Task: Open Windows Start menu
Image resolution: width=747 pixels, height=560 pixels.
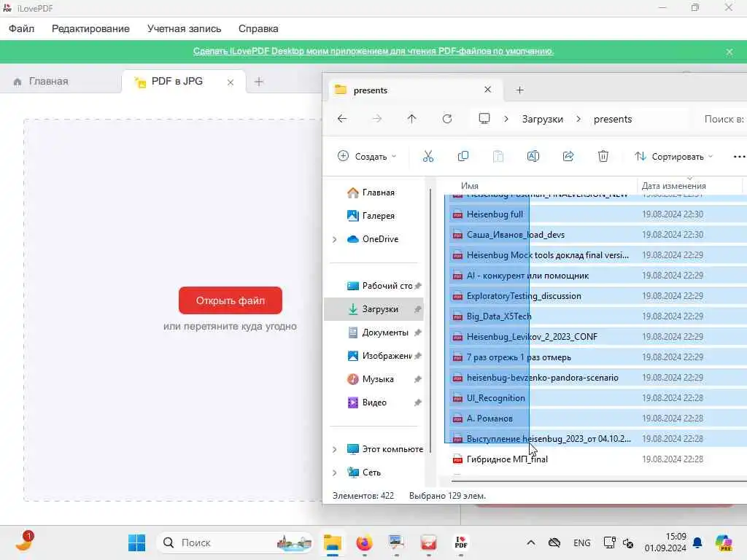Action: 136,542
